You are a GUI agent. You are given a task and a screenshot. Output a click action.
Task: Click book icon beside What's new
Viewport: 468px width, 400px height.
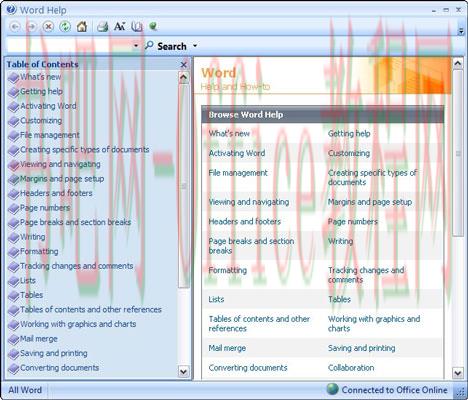click(14, 77)
